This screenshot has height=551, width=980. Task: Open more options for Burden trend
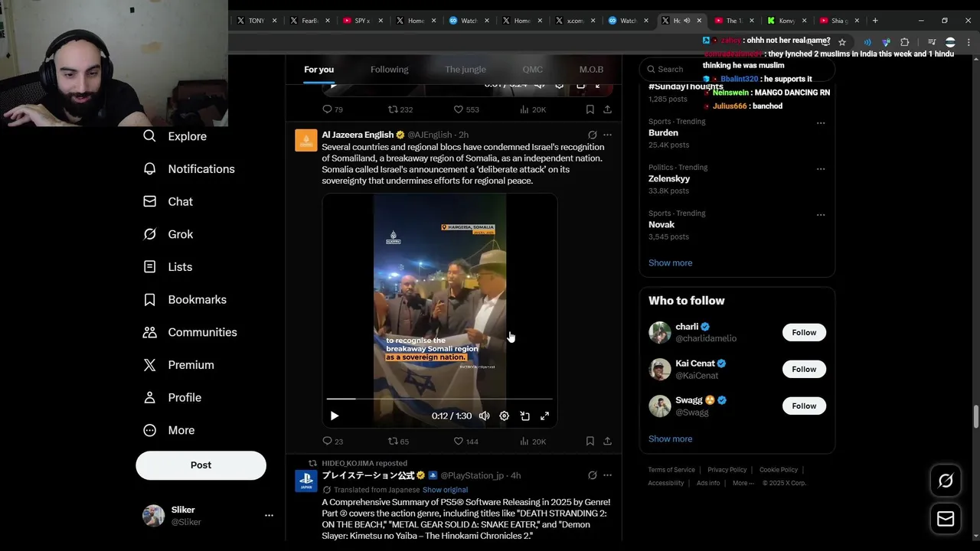(820, 123)
